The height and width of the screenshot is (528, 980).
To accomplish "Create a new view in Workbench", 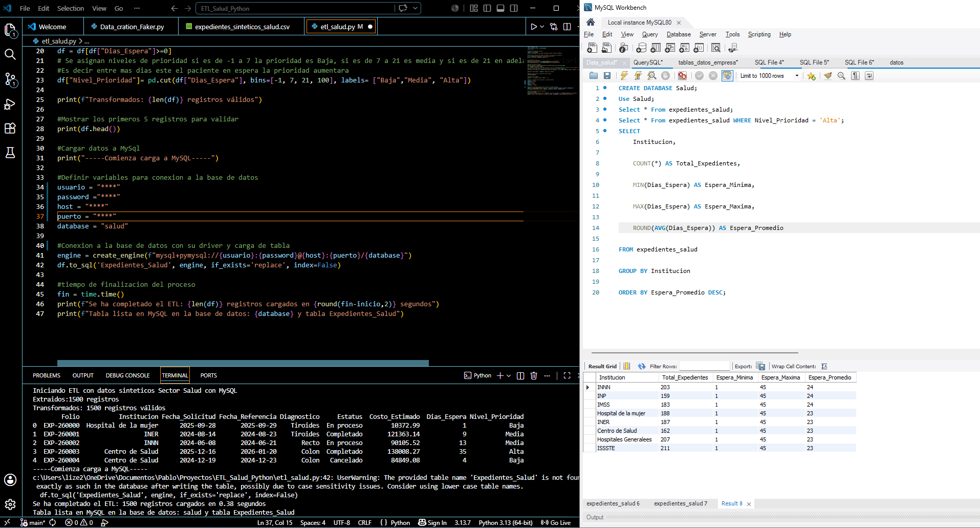I will 670,48.
